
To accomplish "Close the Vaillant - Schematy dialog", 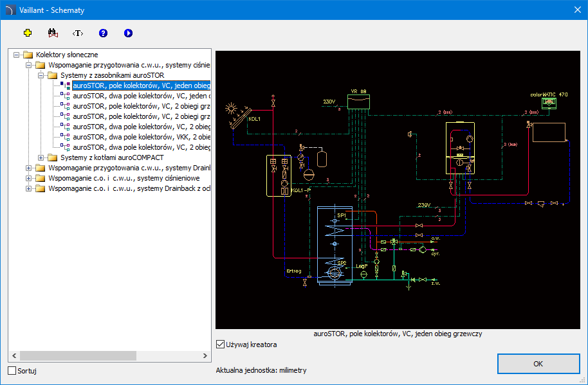I will point(577,10).
